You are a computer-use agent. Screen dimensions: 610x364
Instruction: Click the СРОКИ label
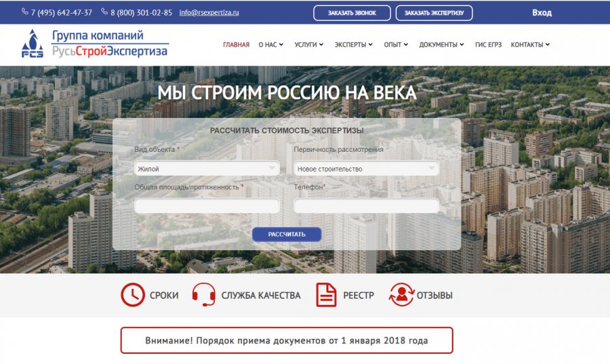point(164,295)
